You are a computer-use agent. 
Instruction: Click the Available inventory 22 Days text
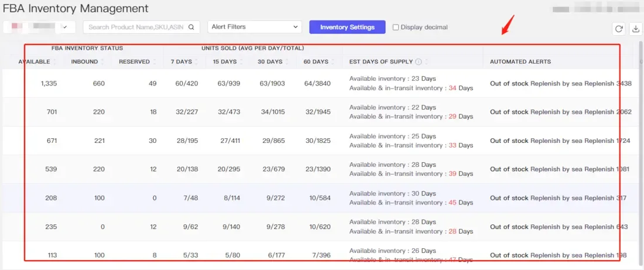(393, 107)
